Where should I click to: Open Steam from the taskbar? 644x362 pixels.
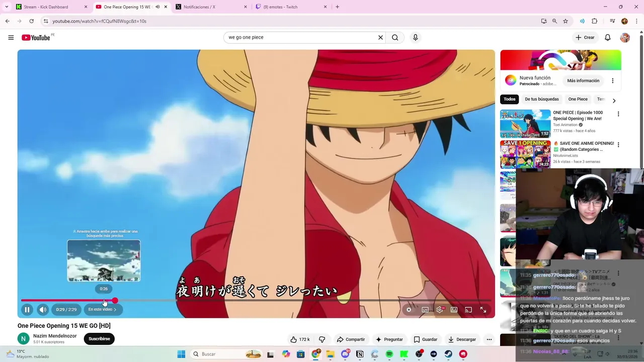coord(448,354)
